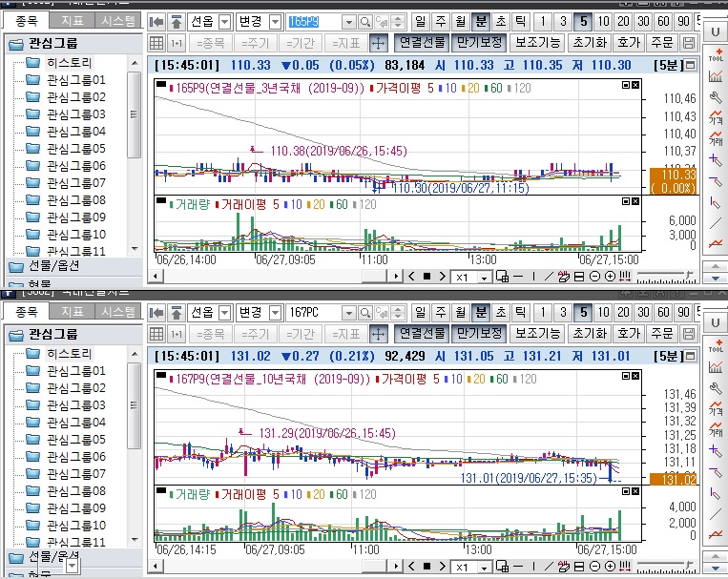Toggle 연결선물 in the upper chart toolbar
The width and height of the screenshot is (728, 579).
[420, 43]
